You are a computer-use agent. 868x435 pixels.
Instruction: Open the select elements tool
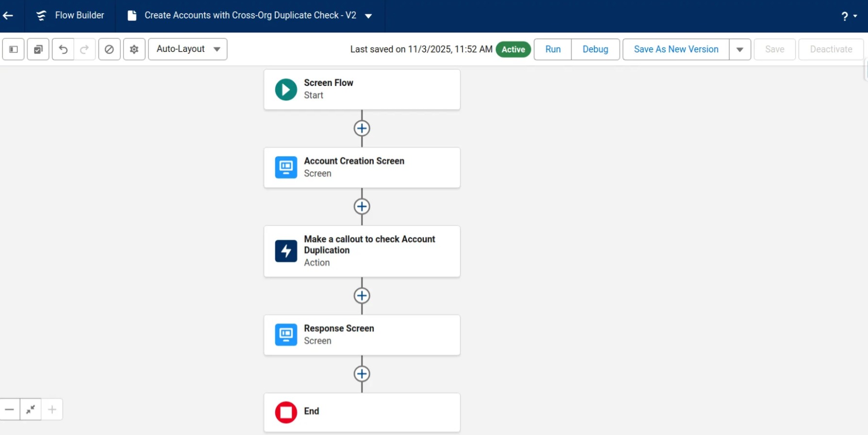[x=38, y=49]
